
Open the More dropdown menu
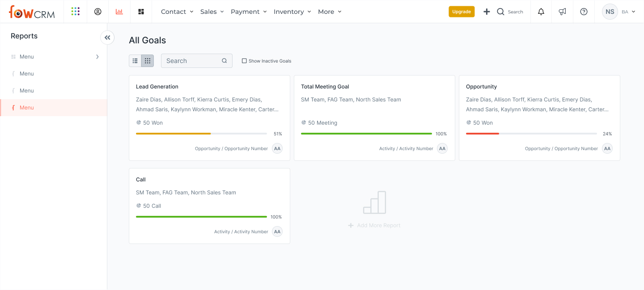tap(330, 12)
